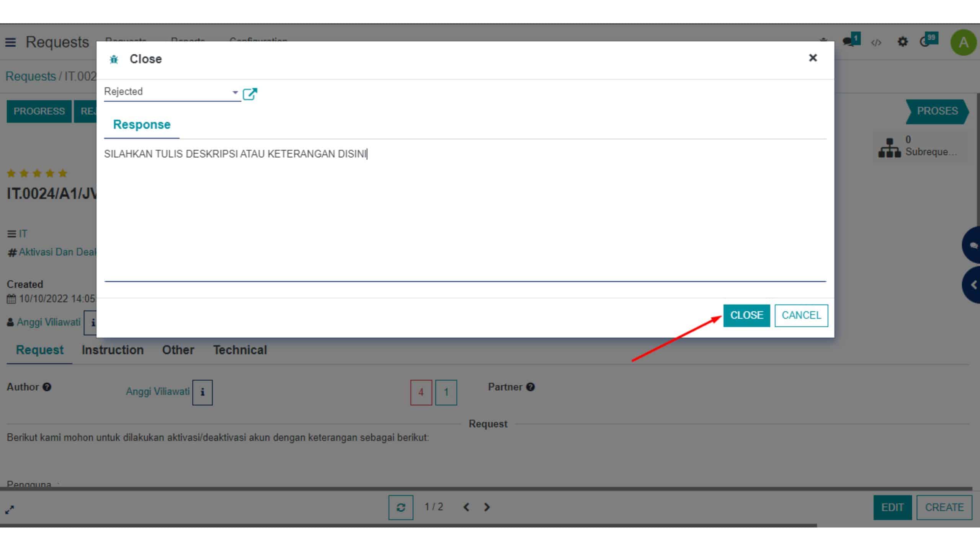
Task: Select the Response tab in the dialog
Action: [142, 124]
